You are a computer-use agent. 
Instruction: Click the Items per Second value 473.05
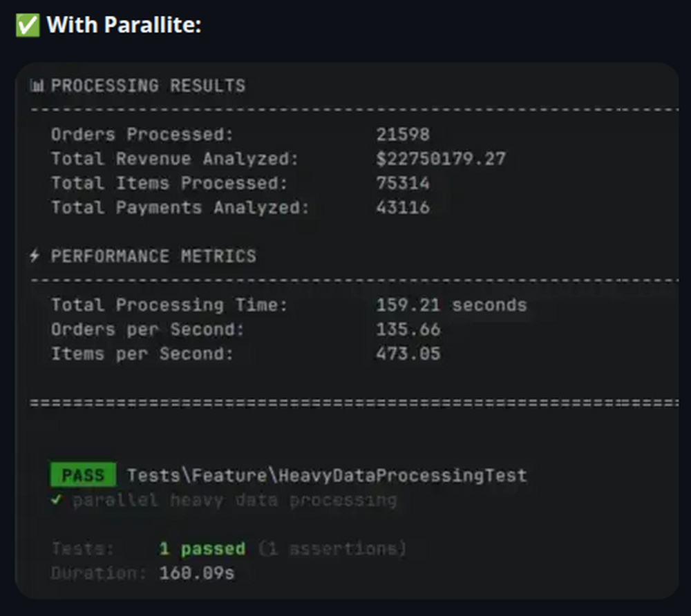click(408, 354)
